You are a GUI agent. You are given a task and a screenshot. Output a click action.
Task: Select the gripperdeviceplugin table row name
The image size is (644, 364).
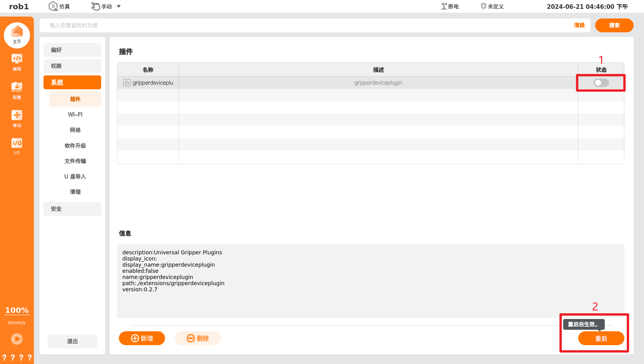click(x=153, y=83)
